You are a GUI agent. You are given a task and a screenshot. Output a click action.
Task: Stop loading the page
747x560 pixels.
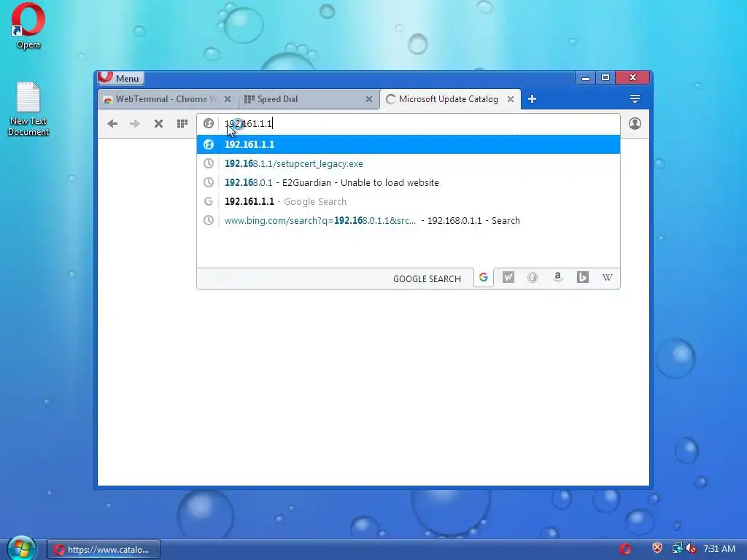[x=158, y=124]
